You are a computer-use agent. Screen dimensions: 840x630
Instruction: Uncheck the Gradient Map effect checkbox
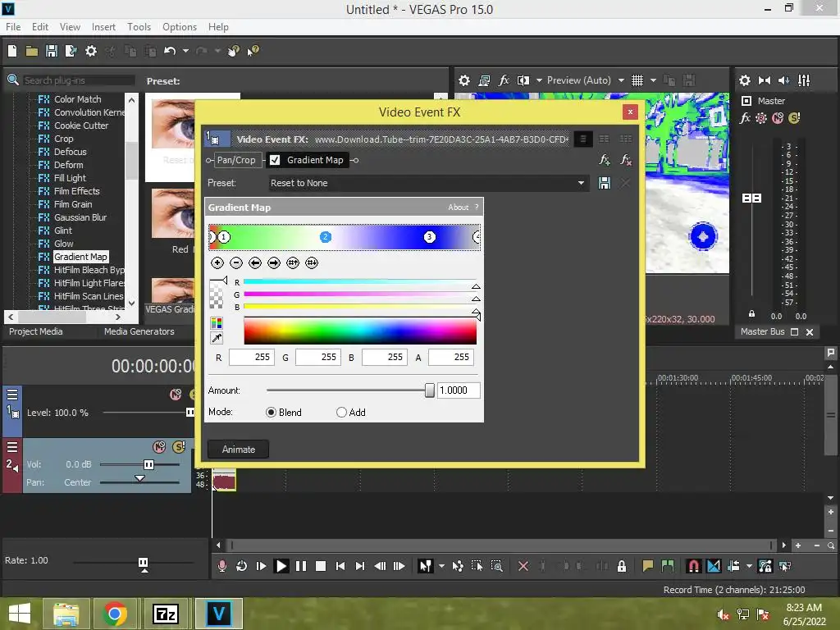pos(275,160)
